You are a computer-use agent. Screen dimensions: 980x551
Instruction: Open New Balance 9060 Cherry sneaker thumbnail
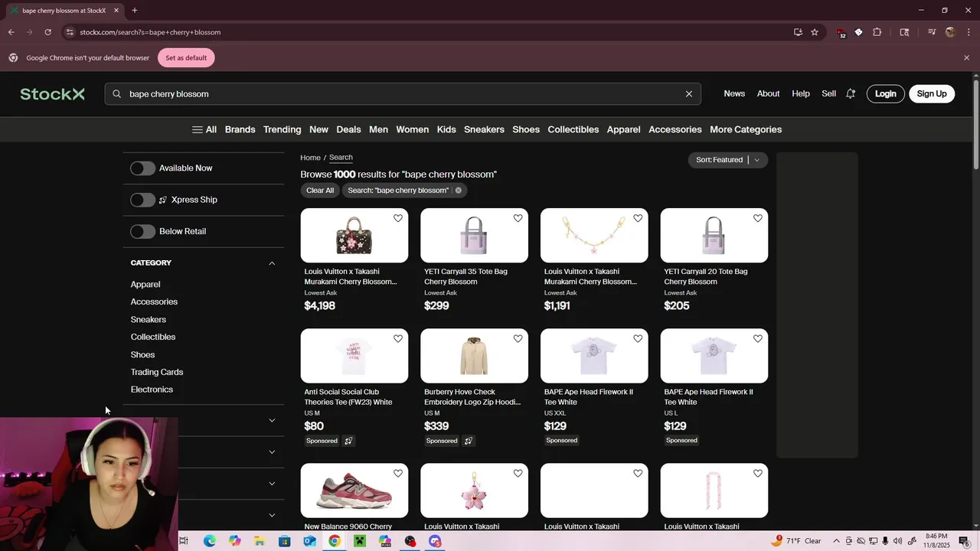pos(354,491)
